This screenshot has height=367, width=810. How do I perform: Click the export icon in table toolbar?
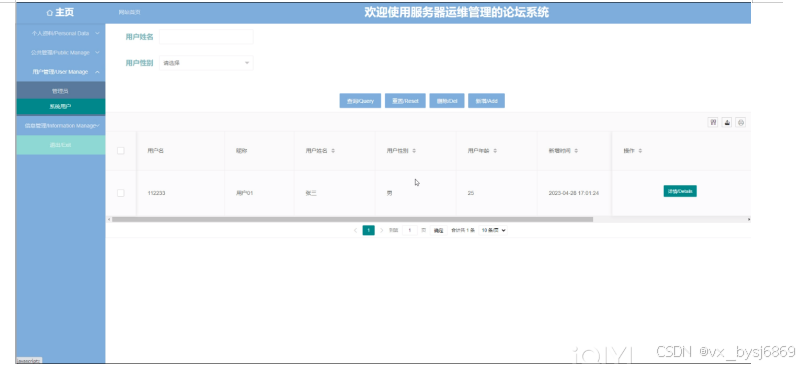(x=727, y=123)
